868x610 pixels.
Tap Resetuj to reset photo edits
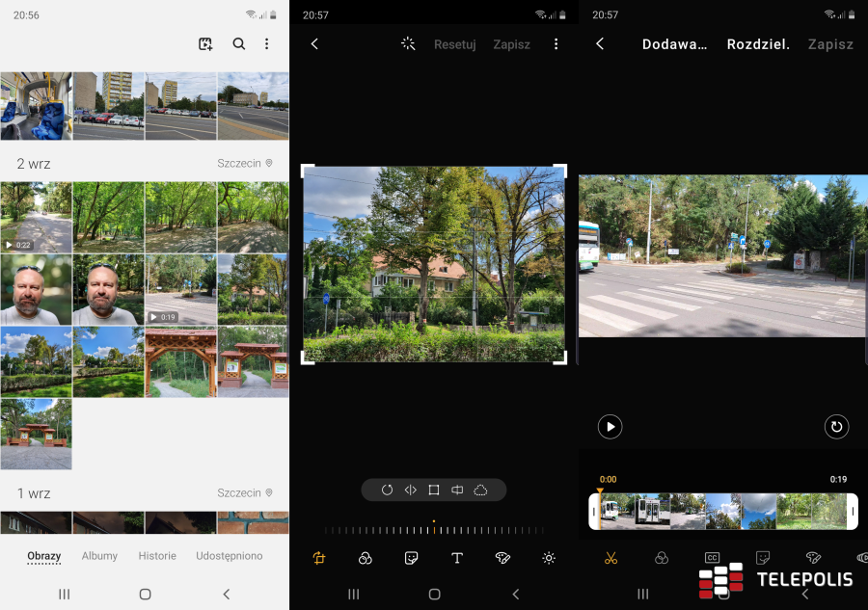454,44
